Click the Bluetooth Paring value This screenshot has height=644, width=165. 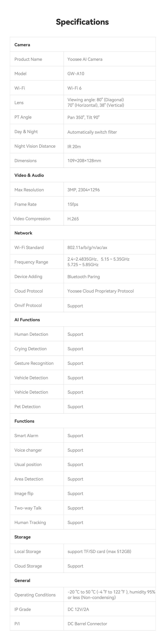[84, 277]
